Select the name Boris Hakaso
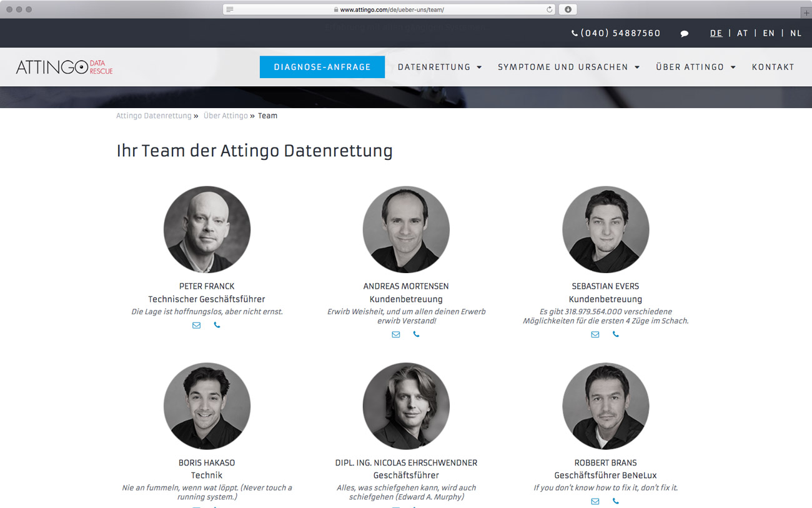812x508 pixels. tap(207, 463)
